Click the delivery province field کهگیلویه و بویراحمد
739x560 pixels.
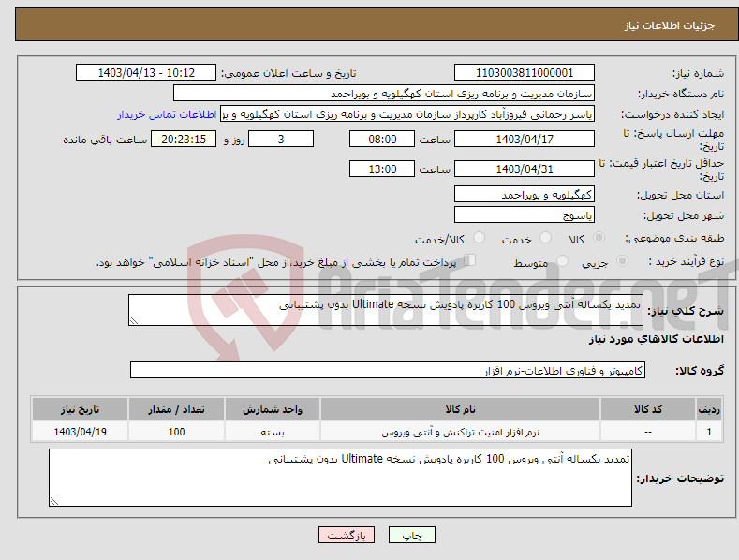(x=525, y=194)
